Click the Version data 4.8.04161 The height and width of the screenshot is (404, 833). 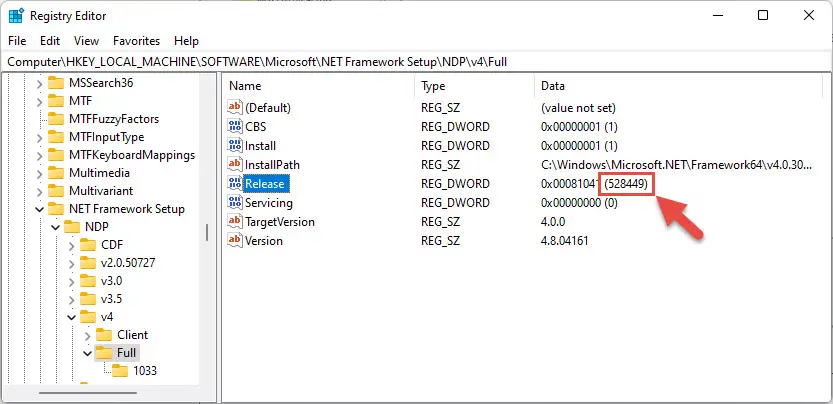[564, 241]
